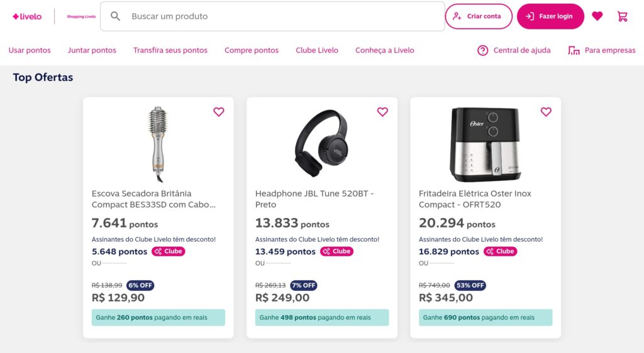Open the Juntar pontos menu
644x353 pixels.
tap(92, 50)
